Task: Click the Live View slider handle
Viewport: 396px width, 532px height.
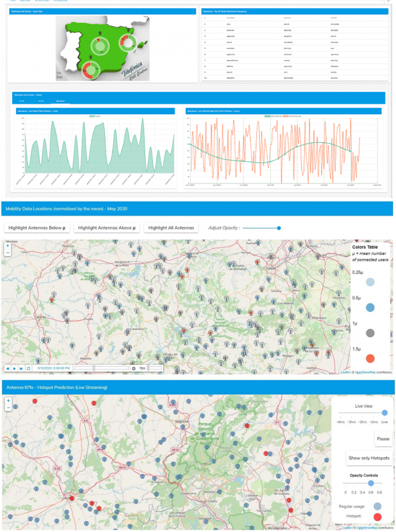Action: pyautogui.click(x=385, y=413)
